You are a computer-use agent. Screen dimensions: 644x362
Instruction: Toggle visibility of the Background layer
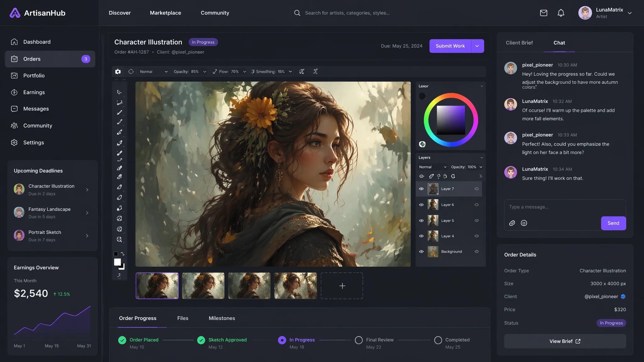(421, 251)
